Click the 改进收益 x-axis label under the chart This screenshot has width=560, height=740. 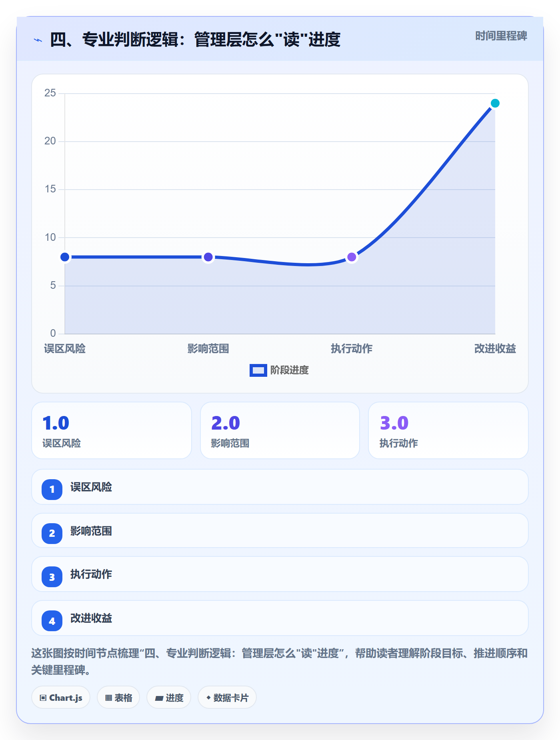click(495, 349)
